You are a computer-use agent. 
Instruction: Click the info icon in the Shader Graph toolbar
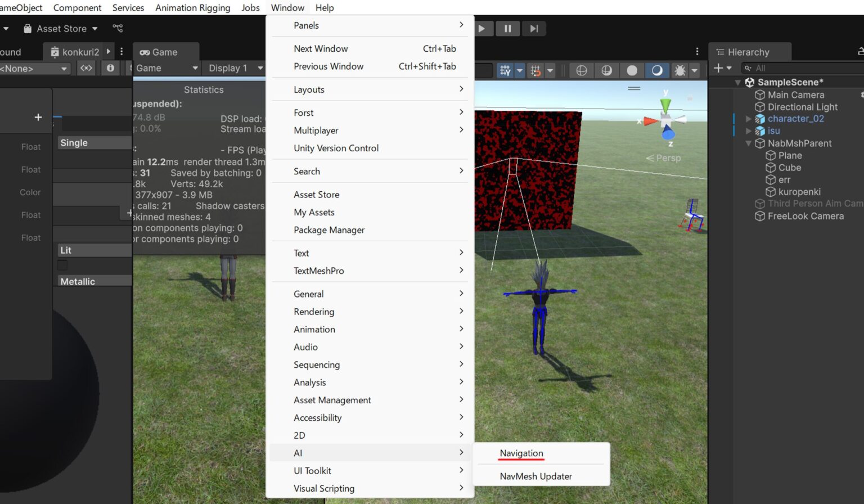pos(111,68)
